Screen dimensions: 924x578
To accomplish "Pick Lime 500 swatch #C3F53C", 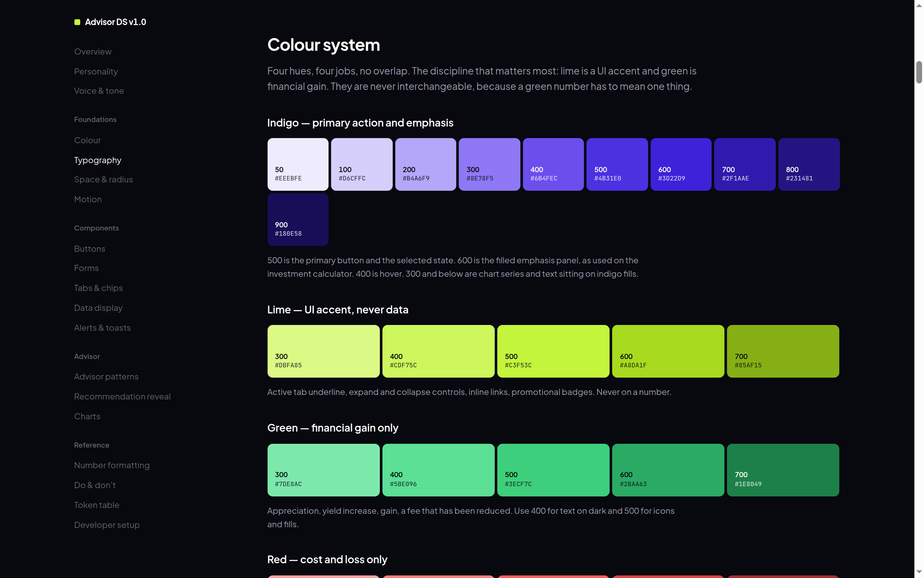I will (553, 351).
